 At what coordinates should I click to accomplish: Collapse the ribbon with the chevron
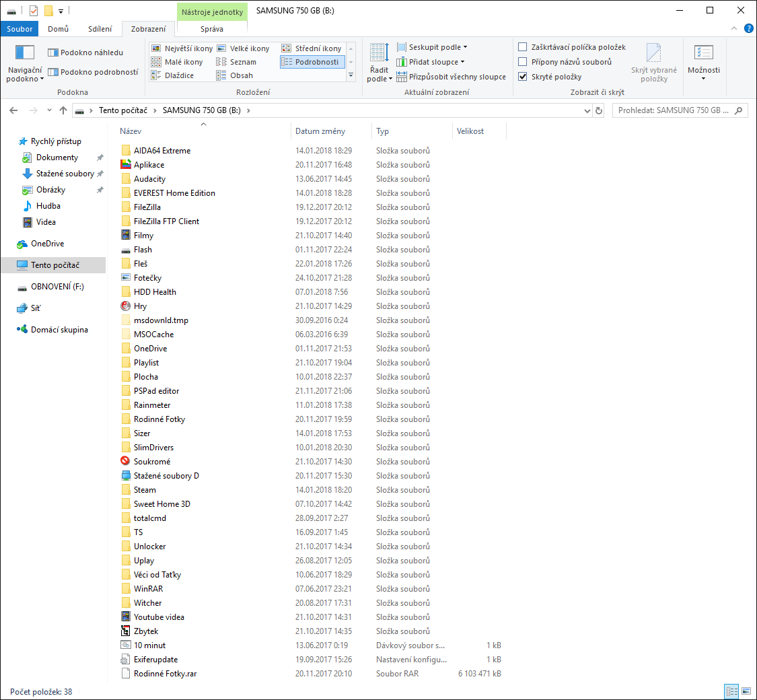pos(734,28)
